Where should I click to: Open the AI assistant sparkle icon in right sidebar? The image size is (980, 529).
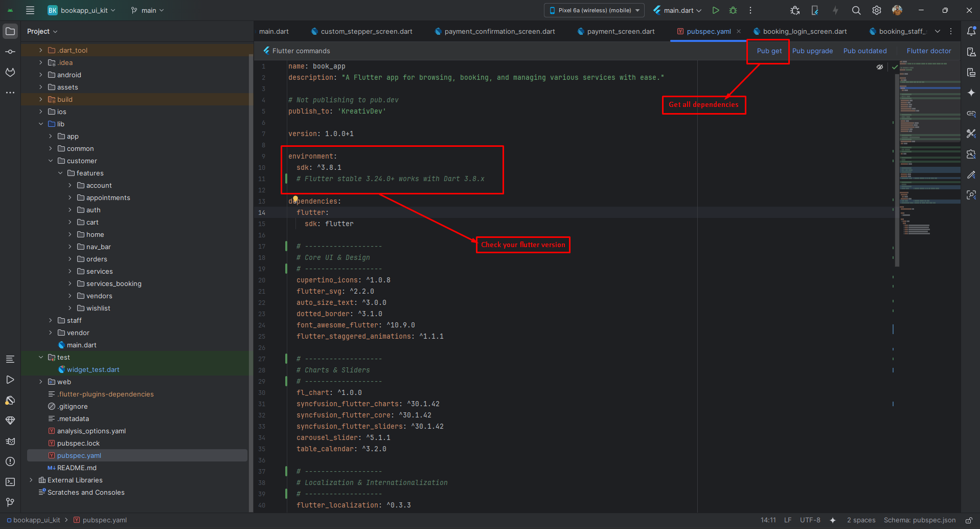pos(971,93)
